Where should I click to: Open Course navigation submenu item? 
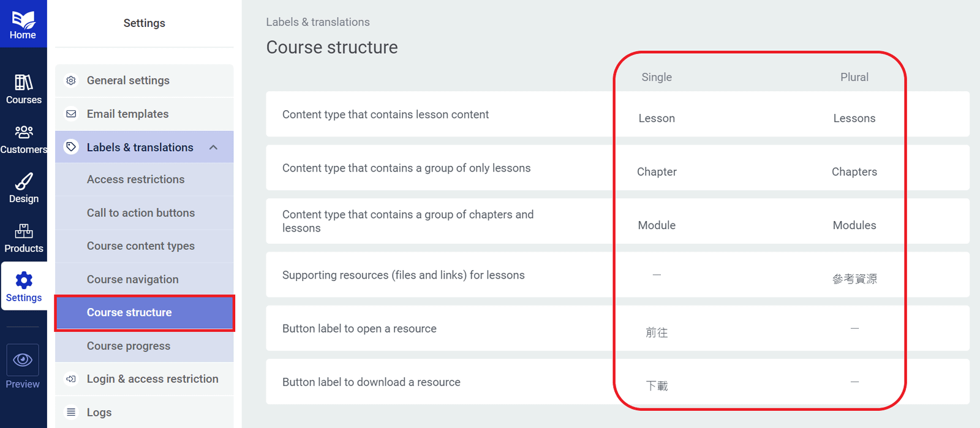click(x=145, y=279)
